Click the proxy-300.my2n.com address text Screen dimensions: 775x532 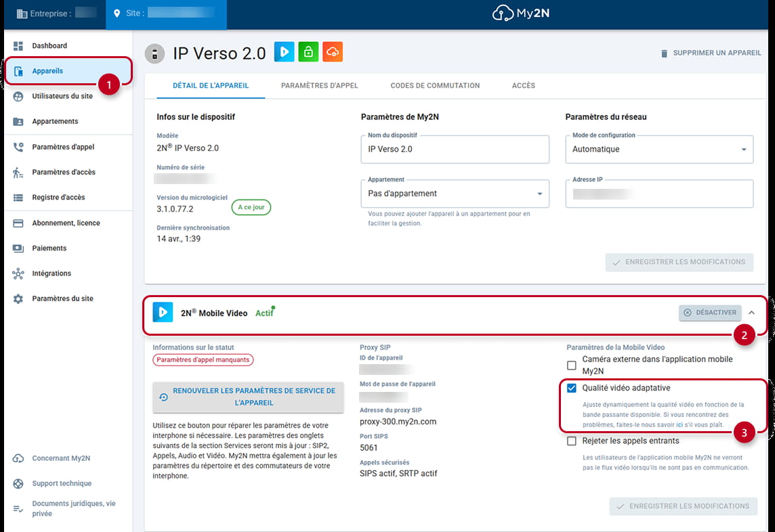398,422
